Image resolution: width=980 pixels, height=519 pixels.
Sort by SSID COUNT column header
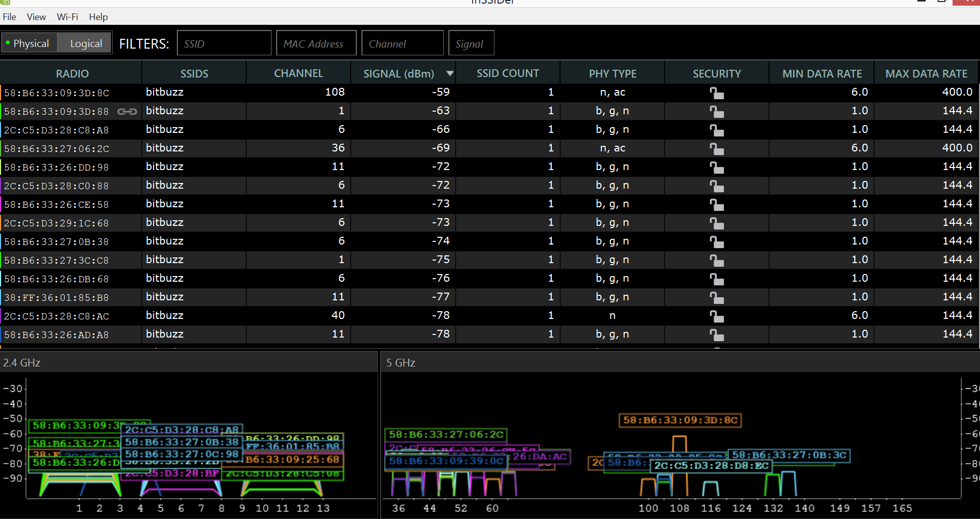[507, 73]
